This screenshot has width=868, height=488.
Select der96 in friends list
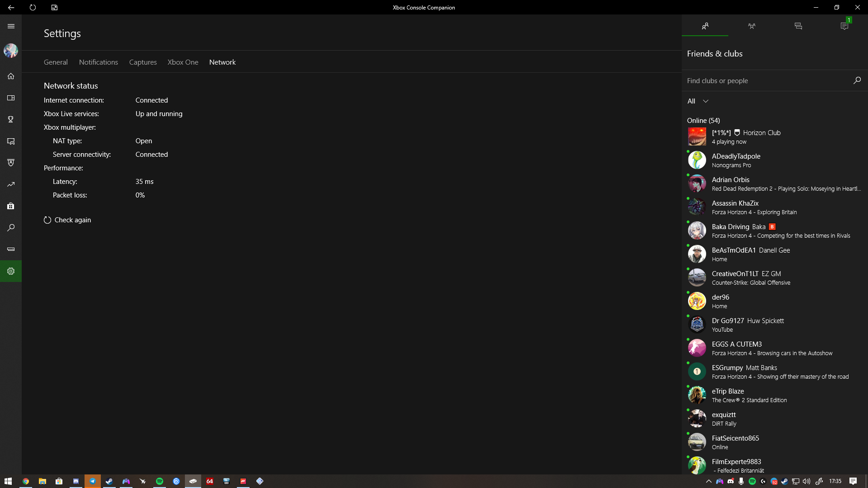(775, 301)
